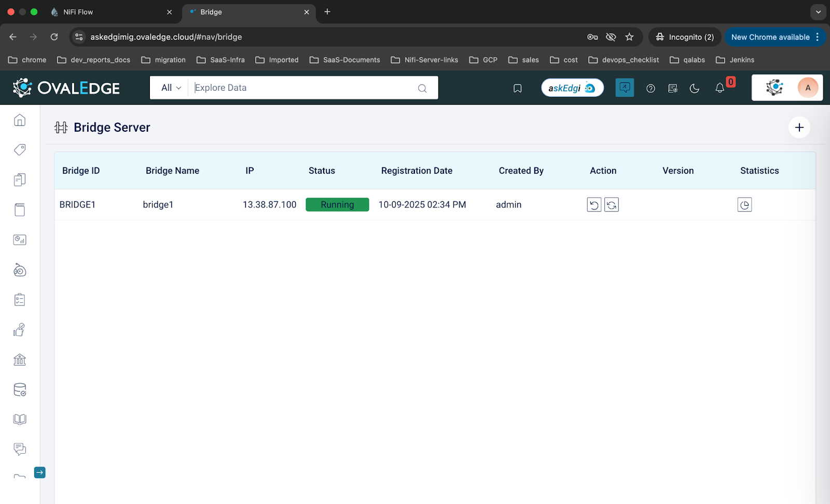Click the New Chrome available button
This screenshot has width=830, height=504.
[x=770, y=37]
